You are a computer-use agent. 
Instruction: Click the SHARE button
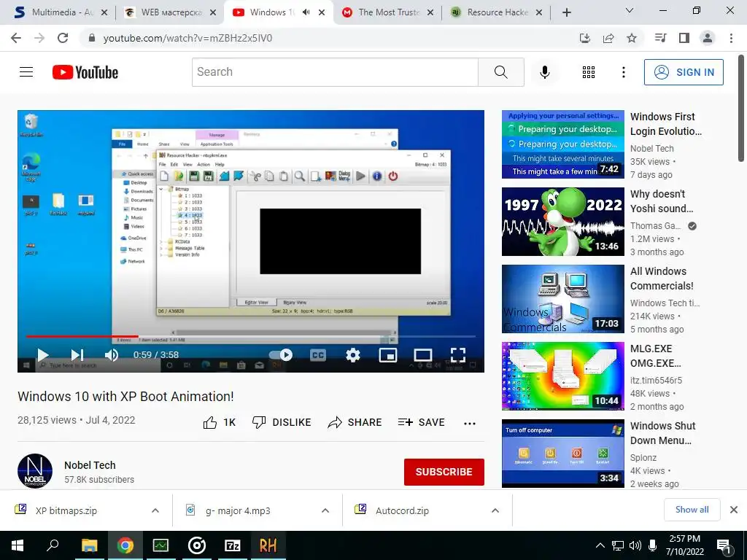[355, 422]
